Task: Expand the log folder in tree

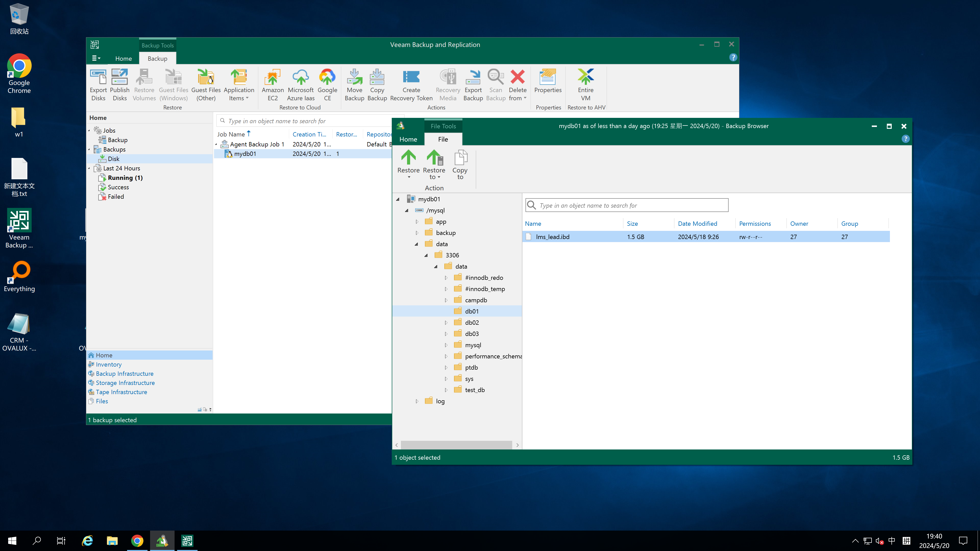Action: click(x=417, y=401)
